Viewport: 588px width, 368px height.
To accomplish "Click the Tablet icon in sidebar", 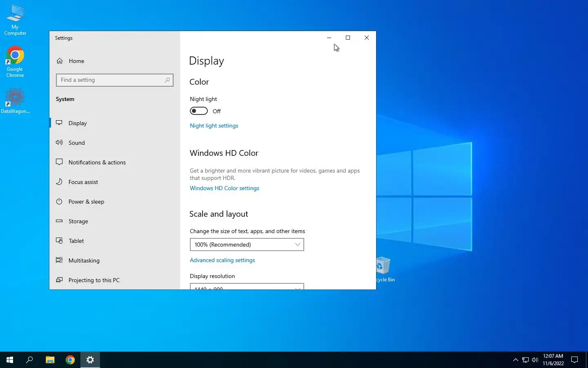I will [59, 240].
